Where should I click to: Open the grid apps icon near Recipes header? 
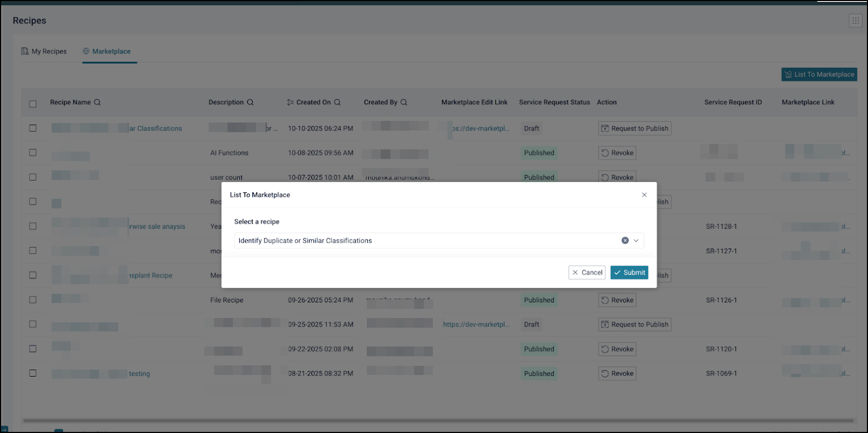click(x=856, y=21)
